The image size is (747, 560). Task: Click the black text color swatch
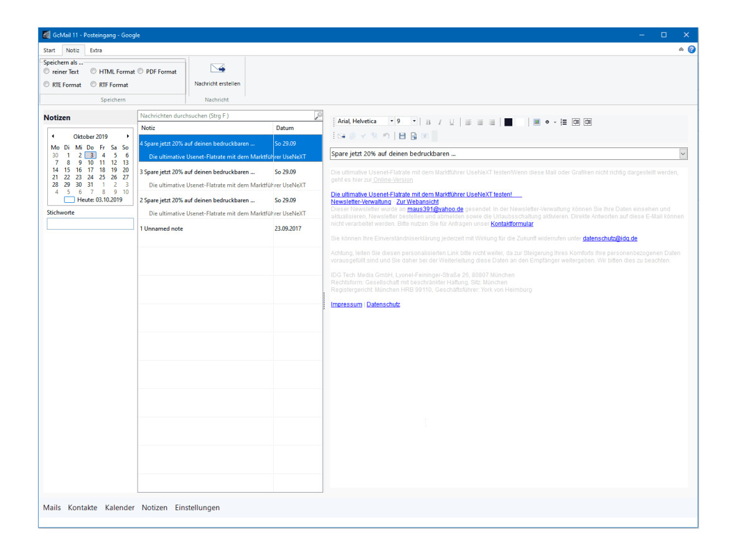[x=509, y=122]
